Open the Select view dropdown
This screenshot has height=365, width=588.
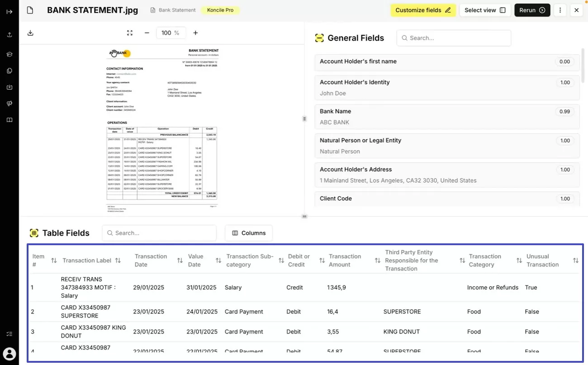(x=485, y=10)
